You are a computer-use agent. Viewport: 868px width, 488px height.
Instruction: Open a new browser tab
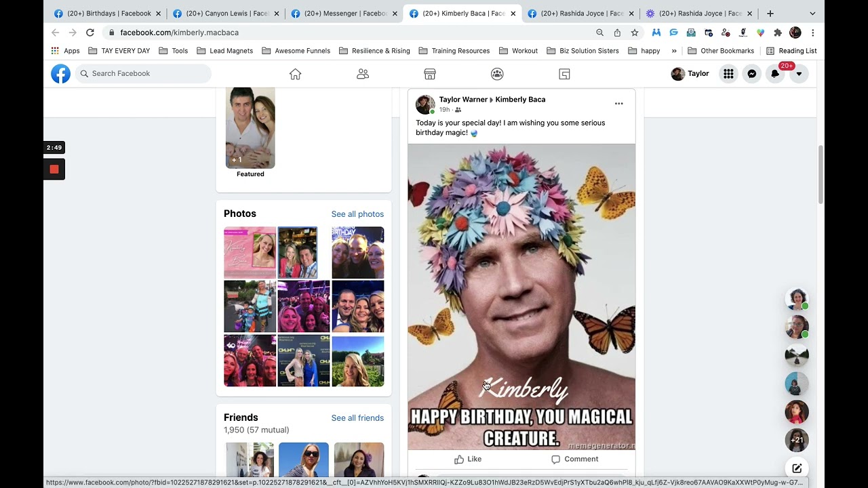[x=770, y=14]
